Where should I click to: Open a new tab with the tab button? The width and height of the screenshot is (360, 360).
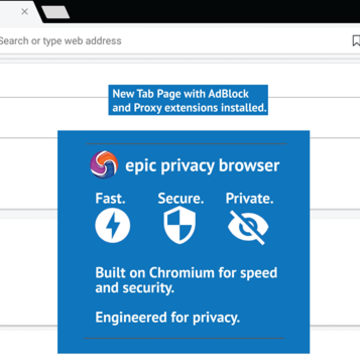click(x=56, y=12)
